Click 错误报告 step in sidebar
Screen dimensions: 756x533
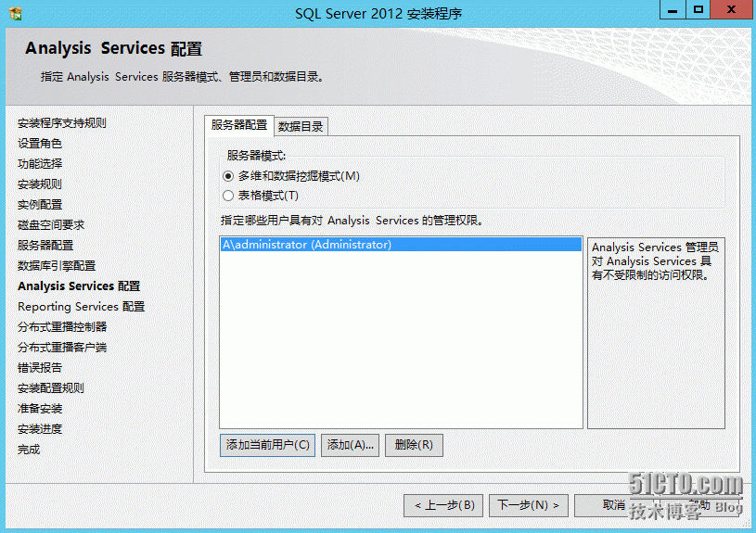pyautogui.click(x=40, y=368)
